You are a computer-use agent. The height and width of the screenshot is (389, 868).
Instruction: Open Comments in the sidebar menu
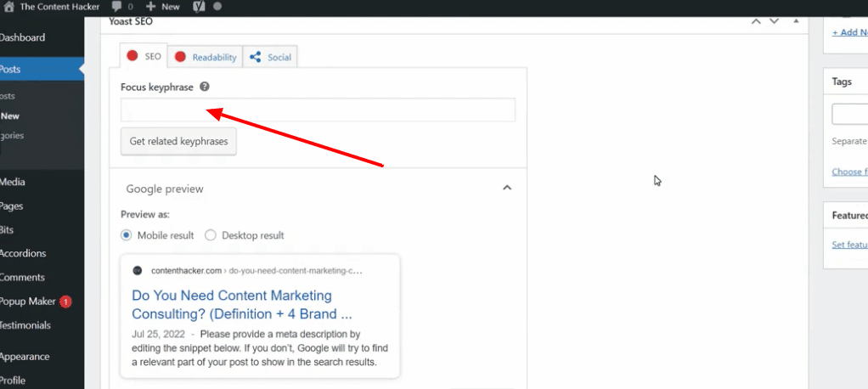point(23,277)
